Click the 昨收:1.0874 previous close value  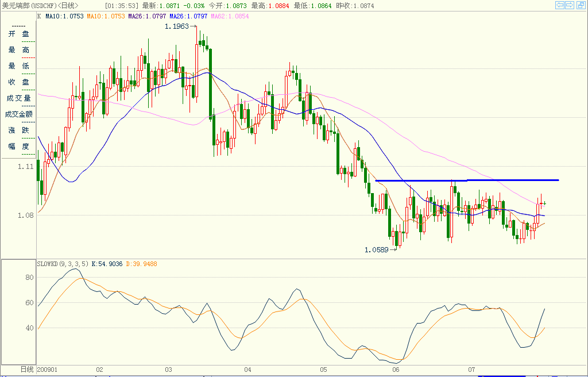(x=355, y=6)
